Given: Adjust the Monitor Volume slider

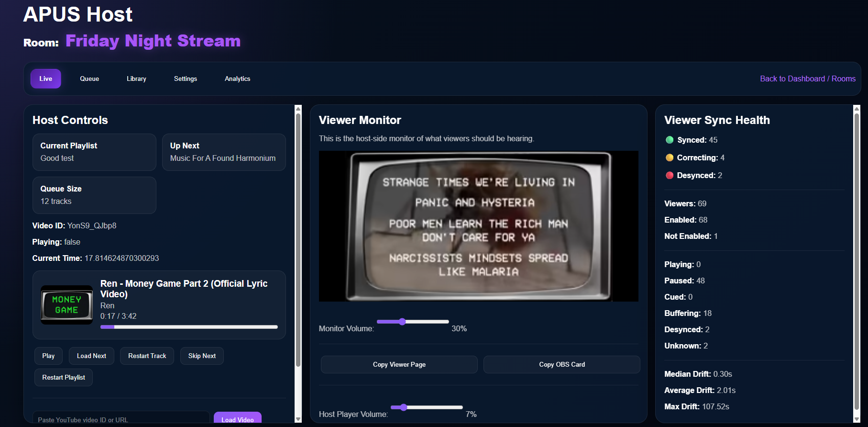Looking at the screenshot, I should click(x=413, y=322).
